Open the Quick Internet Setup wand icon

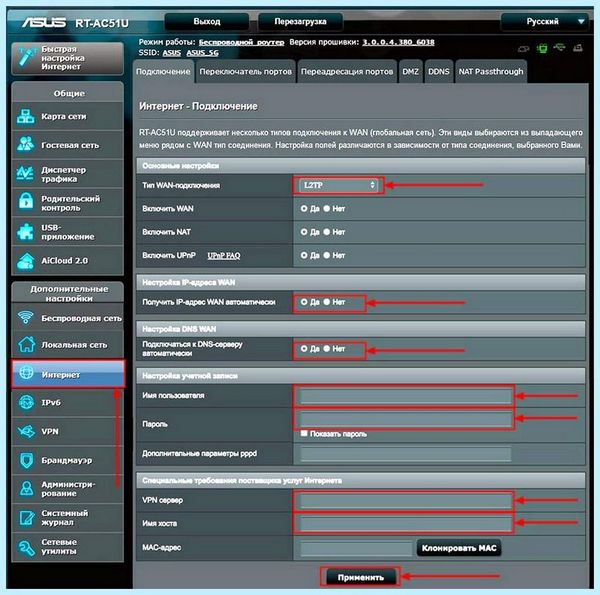(x=27, y=58)
